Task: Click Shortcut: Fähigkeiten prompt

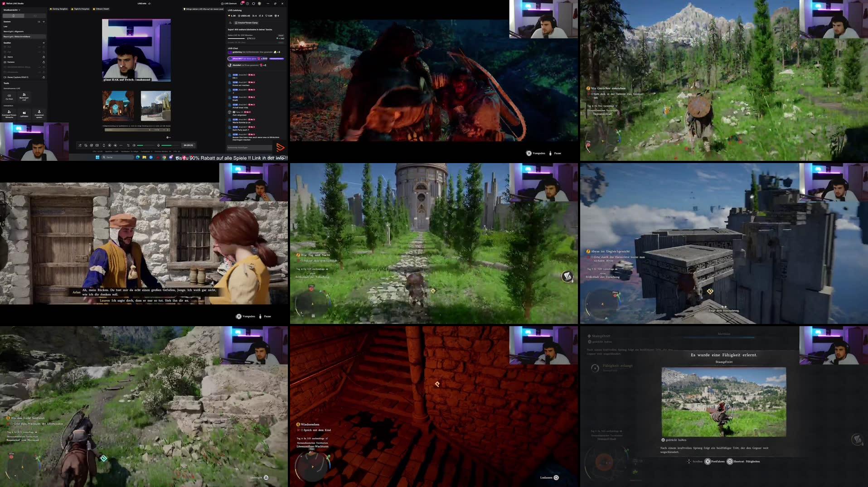Action: click(x=743, y=461)
